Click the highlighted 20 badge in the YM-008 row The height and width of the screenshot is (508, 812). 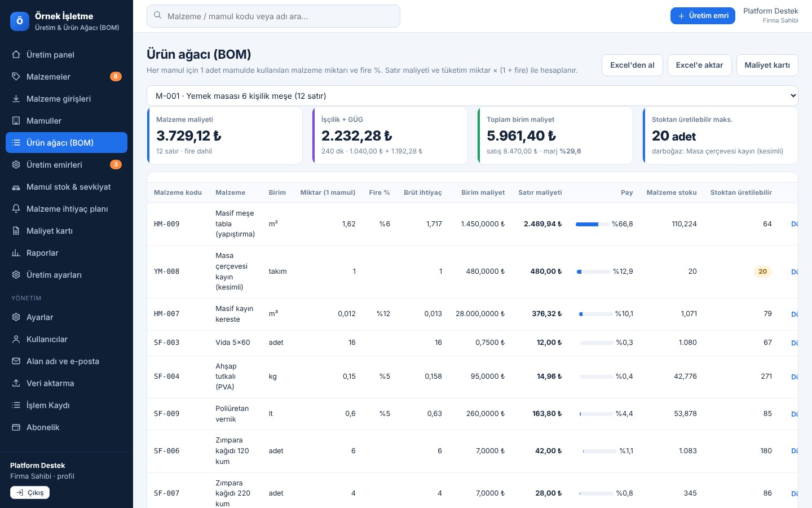tap(762, 271)
